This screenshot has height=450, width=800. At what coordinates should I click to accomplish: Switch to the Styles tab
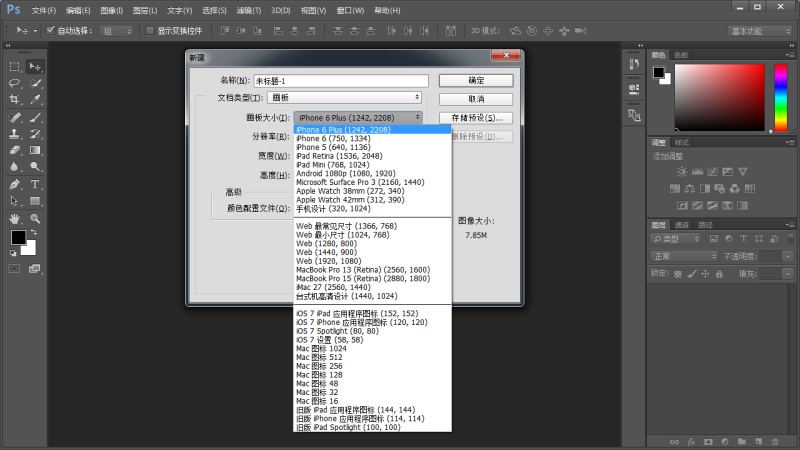[x=682, y=142]
